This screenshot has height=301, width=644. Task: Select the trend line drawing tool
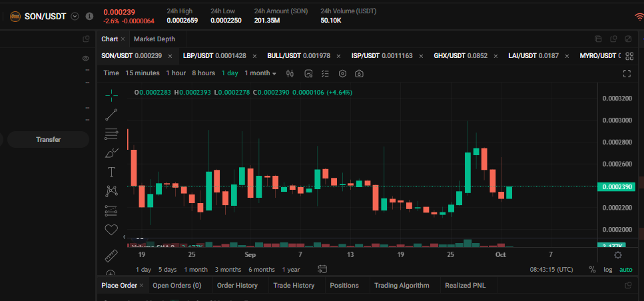point(111,115)
